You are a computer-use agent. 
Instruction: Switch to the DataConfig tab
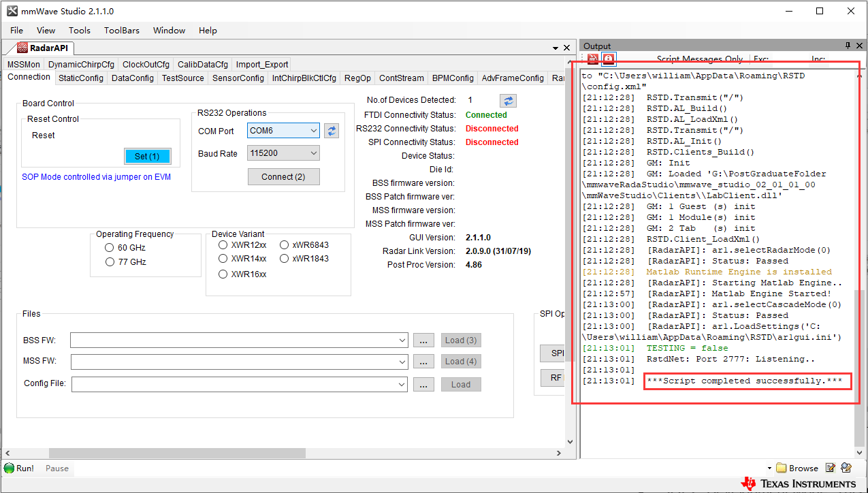pyautogui.click(x=133, y=78)
